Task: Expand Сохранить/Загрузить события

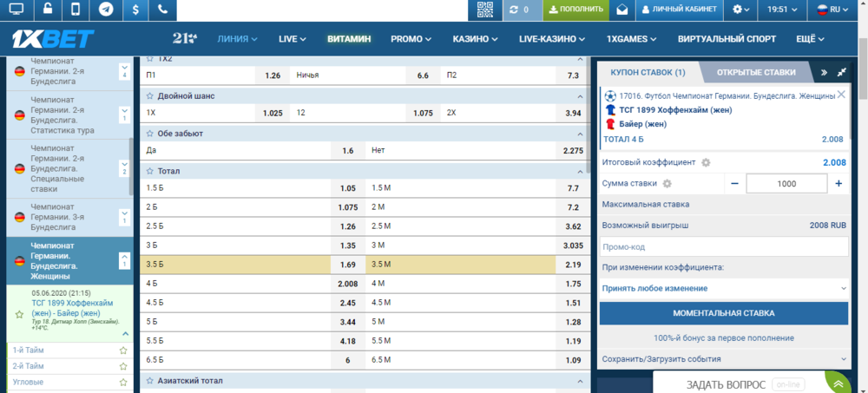Action: (724, 358)
